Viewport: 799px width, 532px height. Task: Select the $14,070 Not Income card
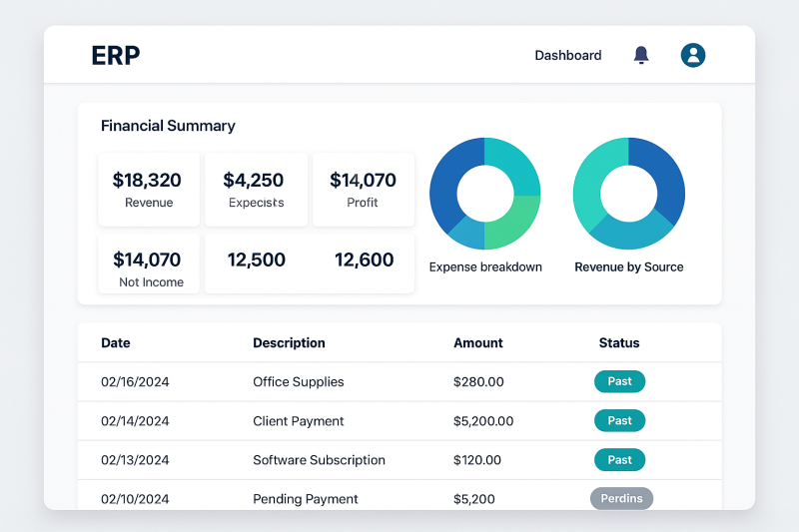(x=148, y=266)
